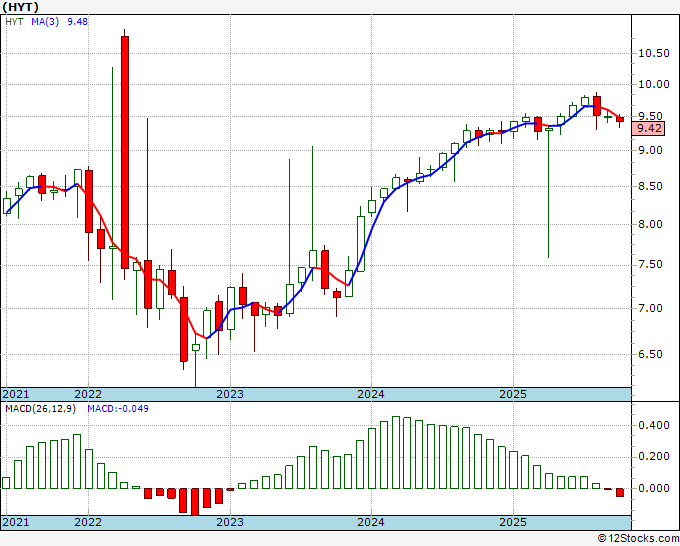680x546 pixels.
Task: Click the 10.50 price axis label
Action: (x=654, y=53)
